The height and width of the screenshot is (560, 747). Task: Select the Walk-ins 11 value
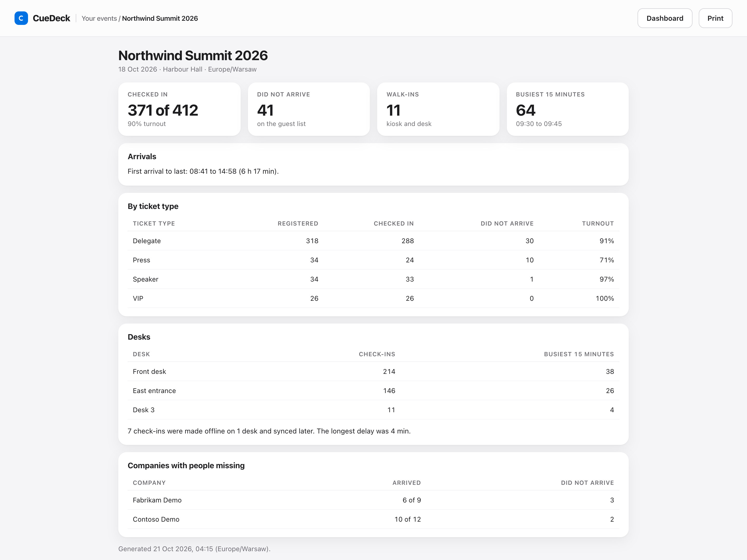[x=393, y=110]
